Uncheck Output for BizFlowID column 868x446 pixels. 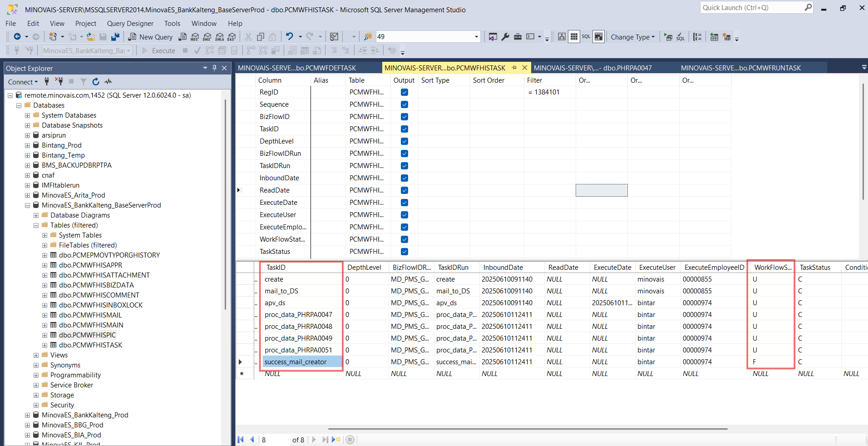click(x=404, y=117)
